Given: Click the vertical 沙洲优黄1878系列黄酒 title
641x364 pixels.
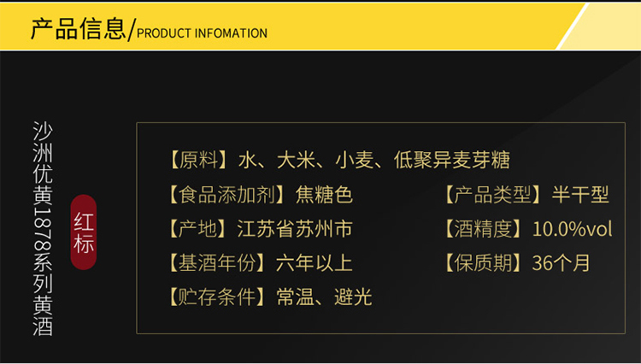Looking at the screenshot, I should tap(41, 227).
